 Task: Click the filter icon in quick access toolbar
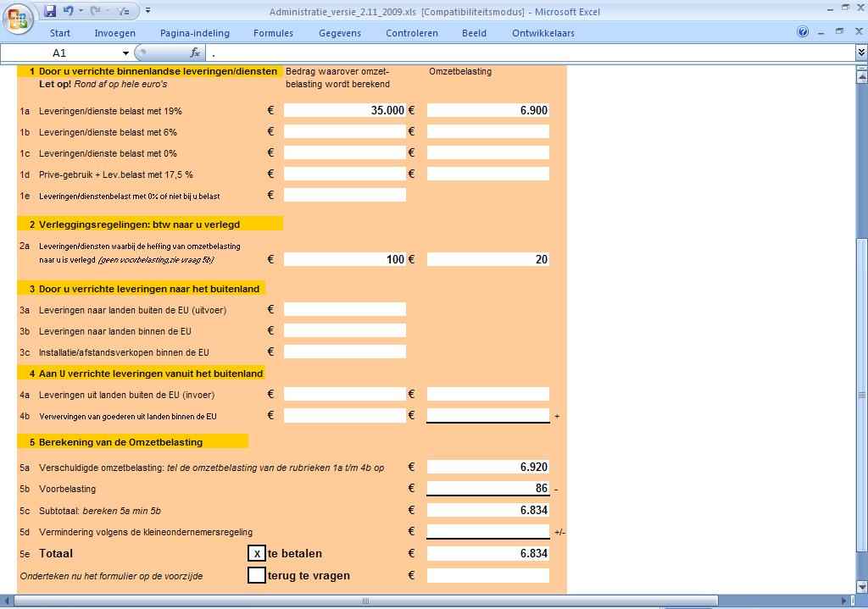[123, 11]
